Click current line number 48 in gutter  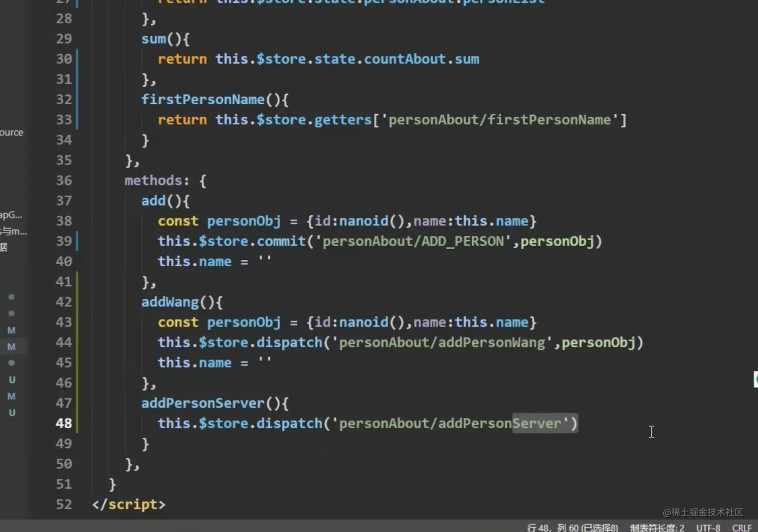click(64, 423)
